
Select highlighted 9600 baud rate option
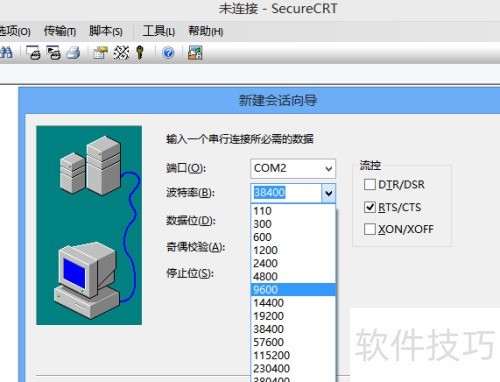tap(293, 289)
